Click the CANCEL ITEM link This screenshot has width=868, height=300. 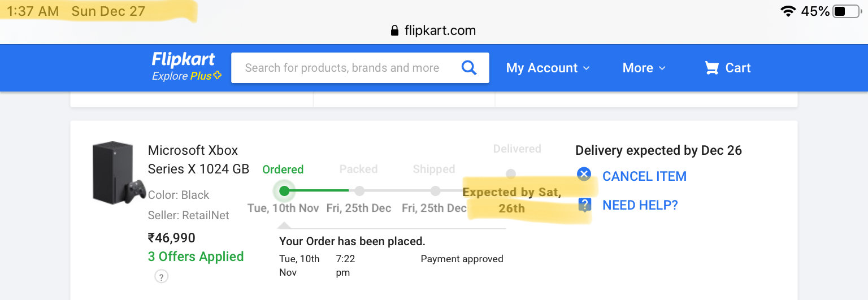pyautogui.click(x=644, y=176)
